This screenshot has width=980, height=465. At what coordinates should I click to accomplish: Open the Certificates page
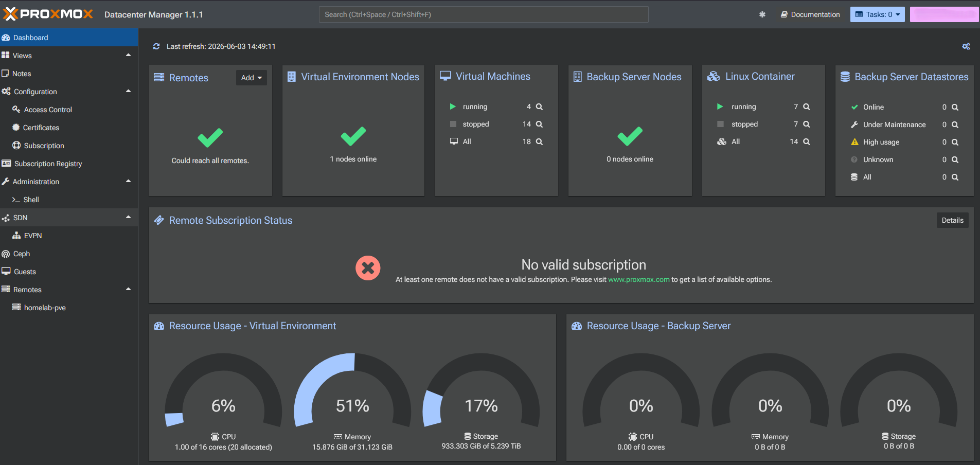[x=69, y=128]
